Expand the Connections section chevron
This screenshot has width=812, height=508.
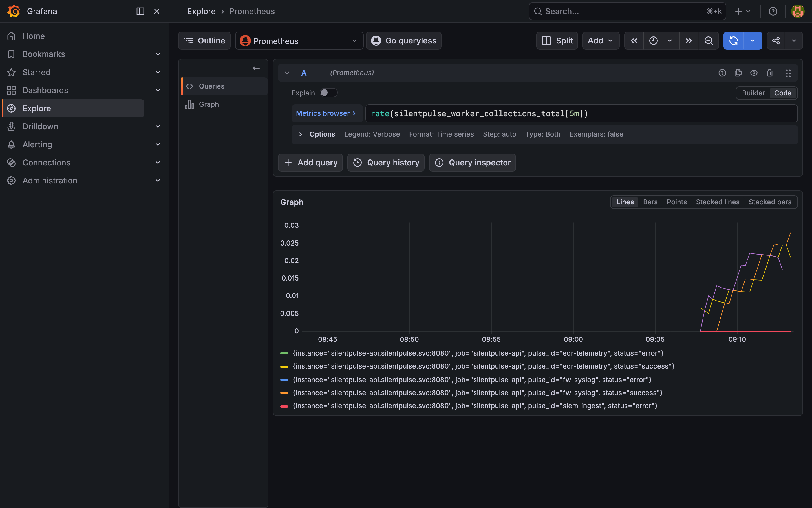point(158,163)
